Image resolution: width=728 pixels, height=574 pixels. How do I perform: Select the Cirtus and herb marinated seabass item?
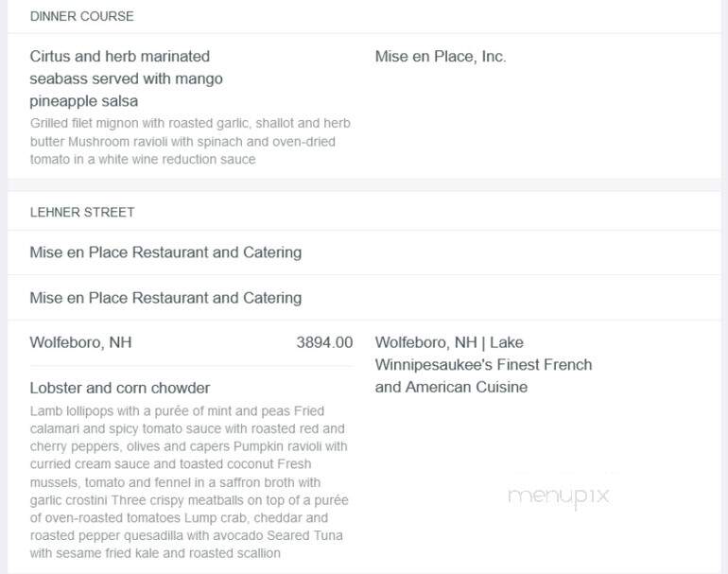coord(127,78)
